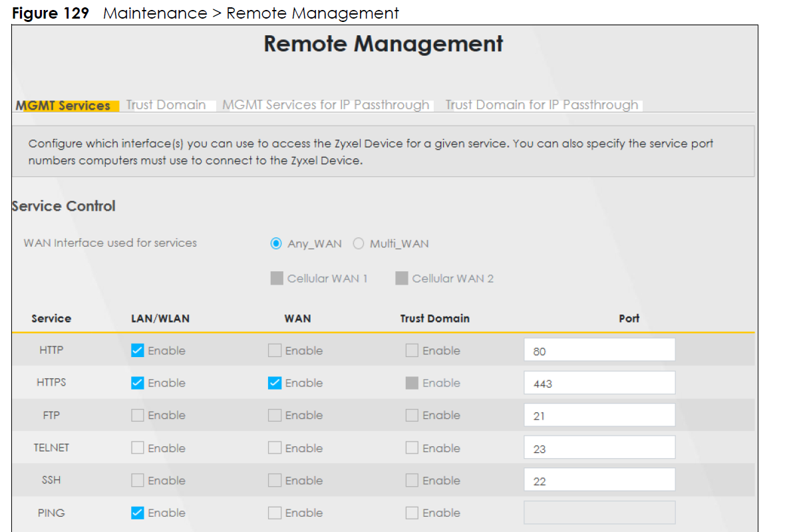The height and width of the screenshot is (532, 793).
Task: Switch to the MGMT Services tab
Action: (x=63, y=106)
